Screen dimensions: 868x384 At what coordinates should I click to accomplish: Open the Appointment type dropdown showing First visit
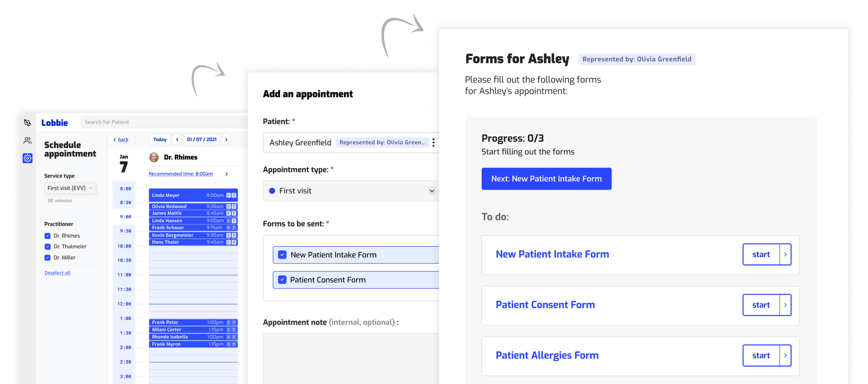pos(431,191)
